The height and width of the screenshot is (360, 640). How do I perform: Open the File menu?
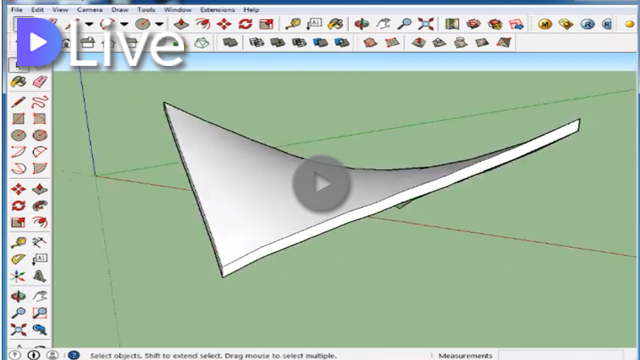tap(17, 10)
